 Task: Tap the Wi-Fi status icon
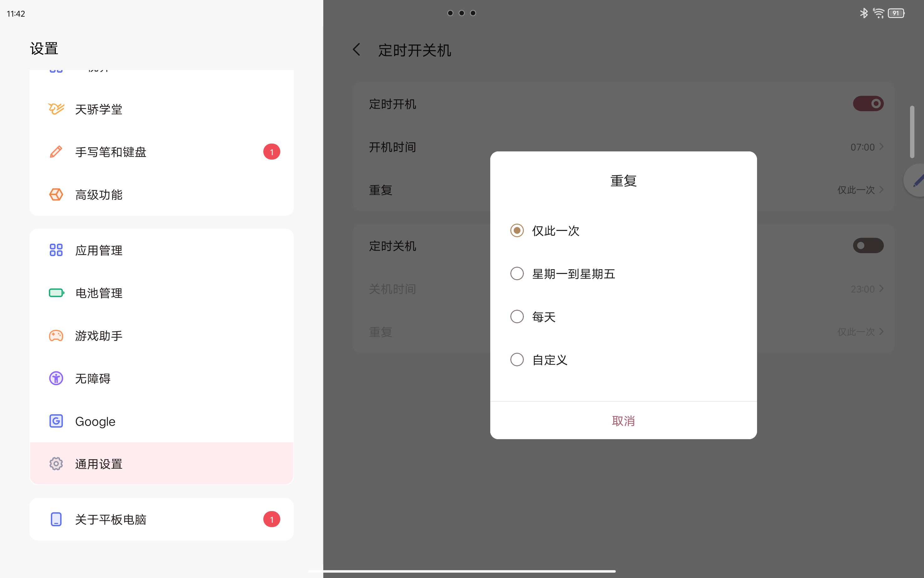tap(878, 13)
